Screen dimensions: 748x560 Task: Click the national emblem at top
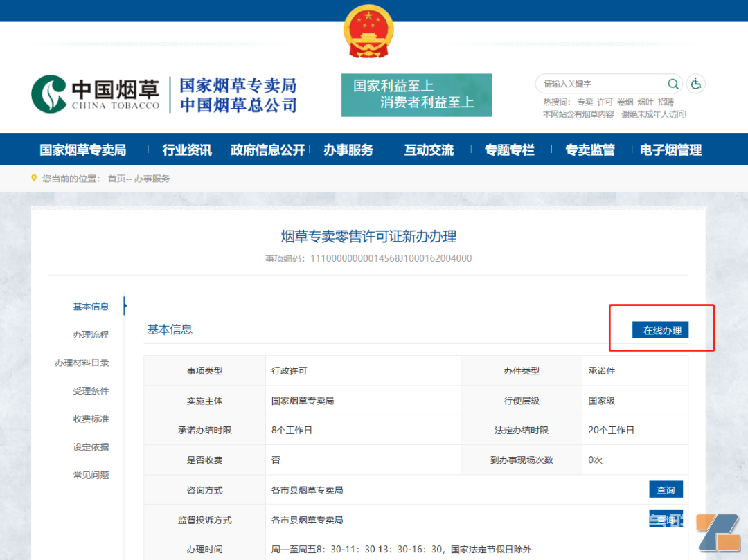click(x=368, y=32)
